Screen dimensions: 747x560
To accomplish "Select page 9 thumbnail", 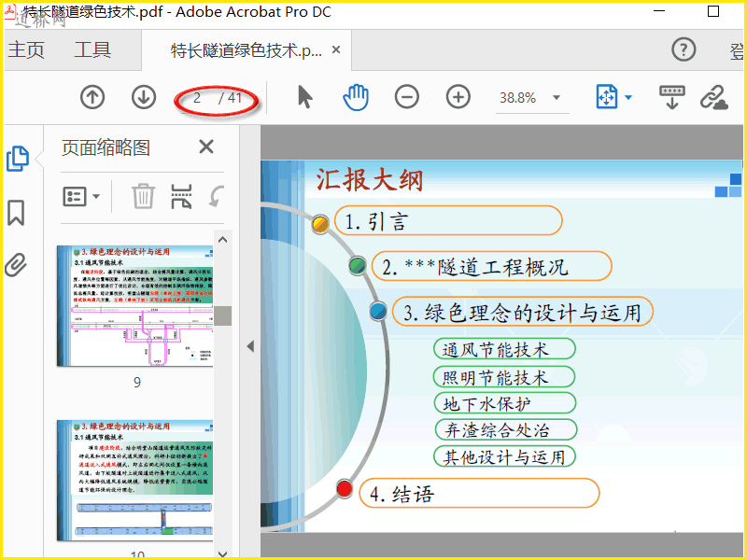I will [x=134, y=306].
